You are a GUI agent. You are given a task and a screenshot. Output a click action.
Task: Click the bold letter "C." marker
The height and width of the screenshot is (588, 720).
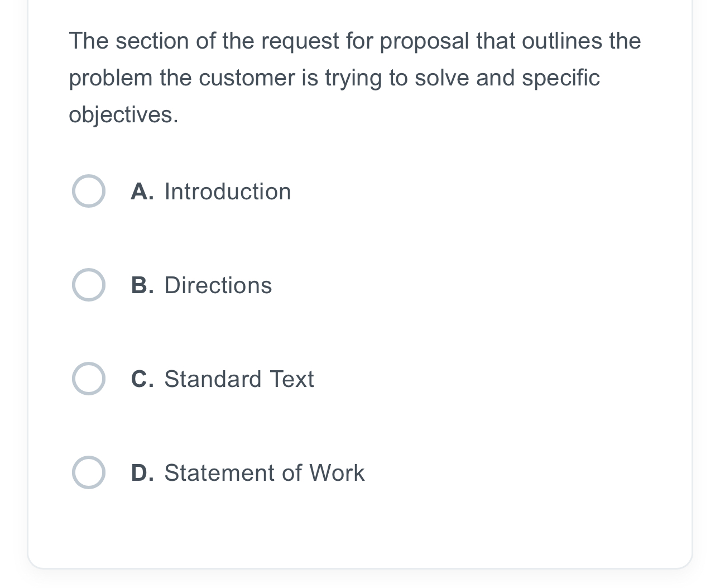click(x=142, y=379)
